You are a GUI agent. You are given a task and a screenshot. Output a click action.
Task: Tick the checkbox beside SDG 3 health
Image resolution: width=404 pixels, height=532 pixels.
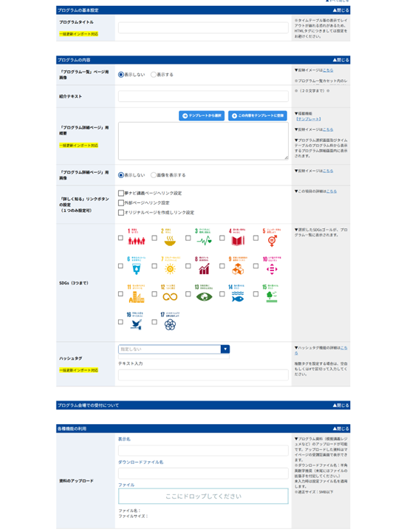click(x=188, y=238)
